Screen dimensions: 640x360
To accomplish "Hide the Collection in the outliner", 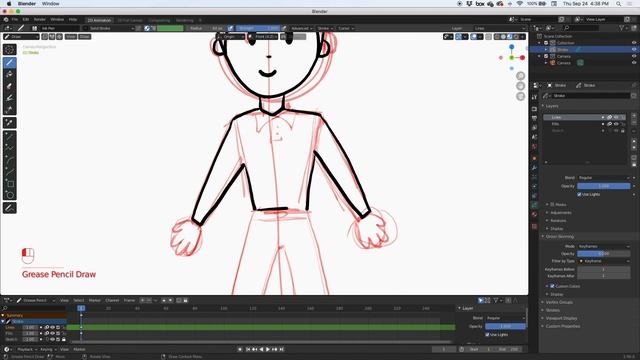I will (x=634, y=43).
